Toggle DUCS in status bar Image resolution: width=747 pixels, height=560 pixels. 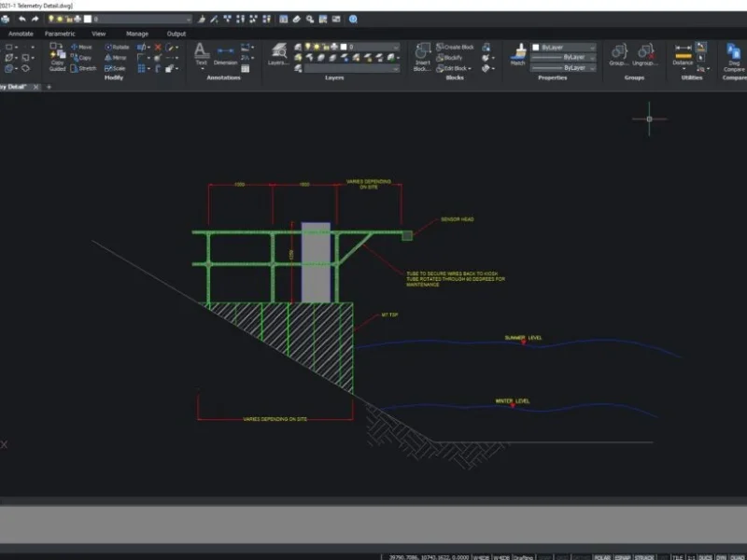point(705,557)
